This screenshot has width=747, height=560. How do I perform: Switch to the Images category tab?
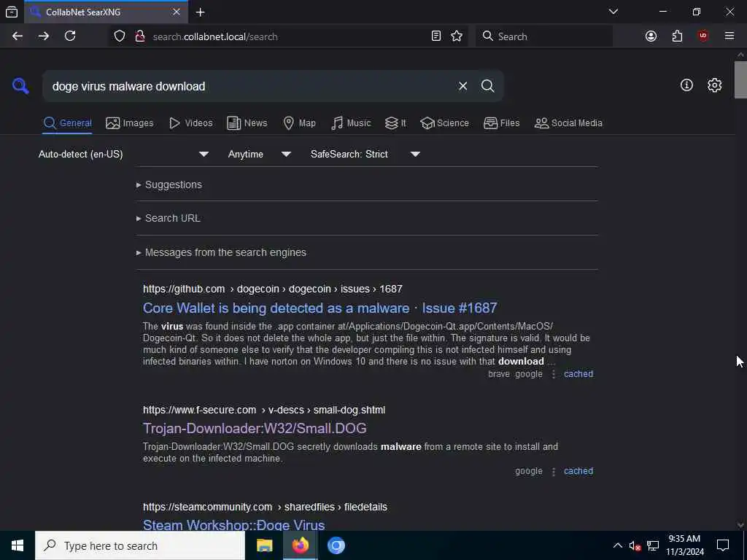pos(130,123)
